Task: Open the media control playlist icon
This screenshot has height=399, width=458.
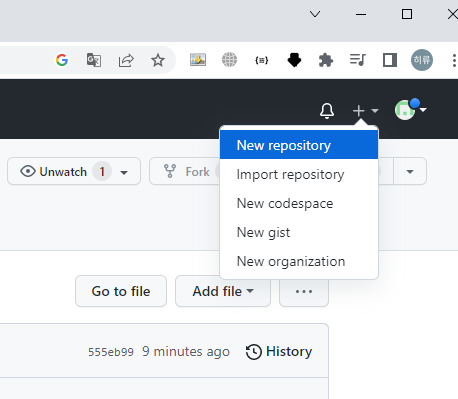Action: 358,60
